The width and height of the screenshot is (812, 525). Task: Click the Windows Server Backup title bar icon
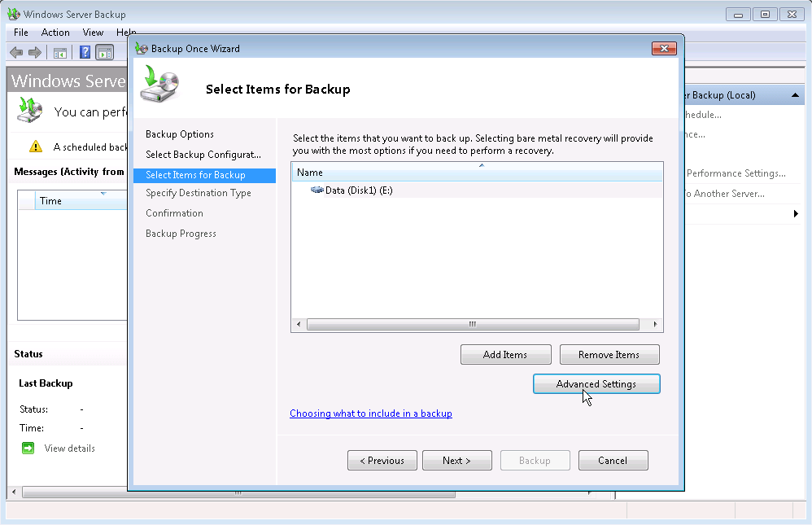point(12,14)
